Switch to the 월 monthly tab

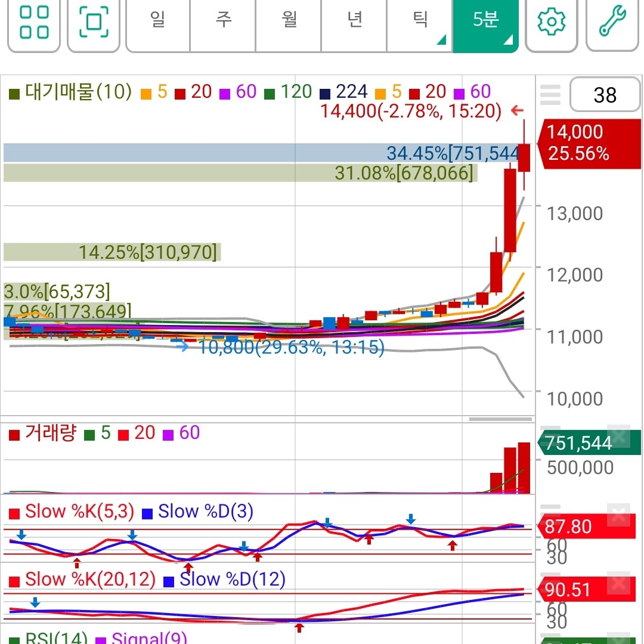coord(289,20)
